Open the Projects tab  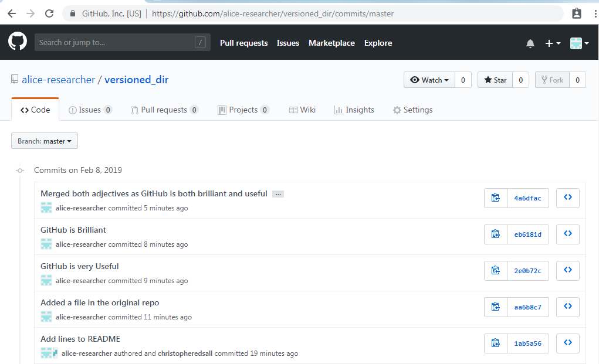[x=243, y=110]
